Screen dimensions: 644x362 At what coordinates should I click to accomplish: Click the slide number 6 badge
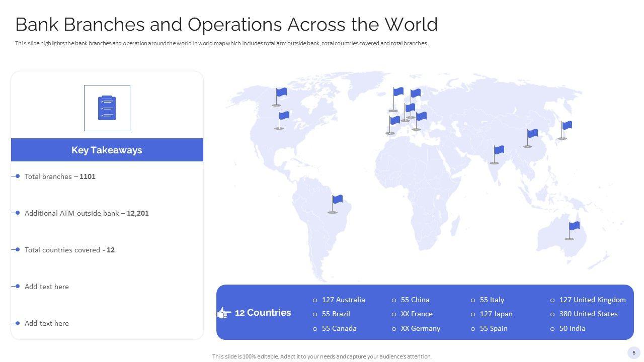tap(633, 352)
